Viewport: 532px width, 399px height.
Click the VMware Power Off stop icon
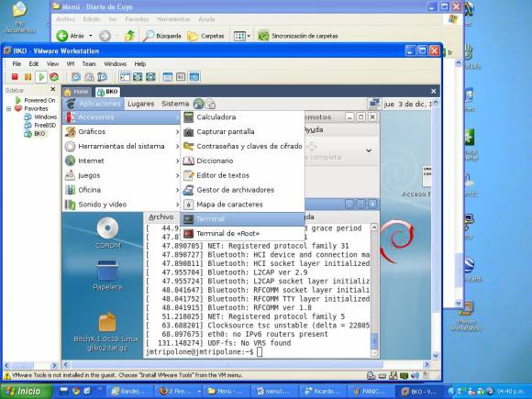(x=15, y=77)
